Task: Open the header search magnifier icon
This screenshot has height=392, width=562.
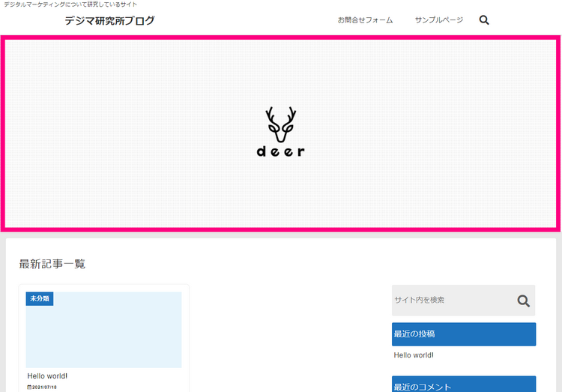Action: coord(484,20)
